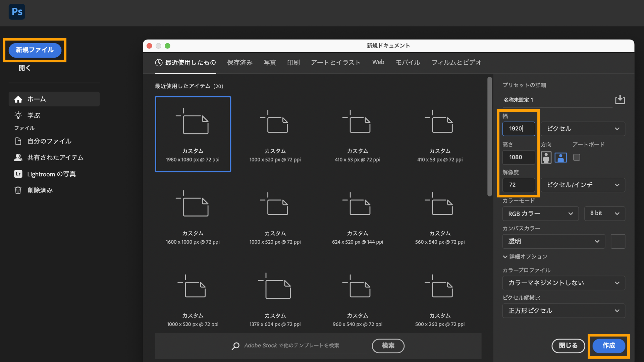Click the Home house icon in sidebar
This screenshot has width=644, height=362.
[18, 99]
